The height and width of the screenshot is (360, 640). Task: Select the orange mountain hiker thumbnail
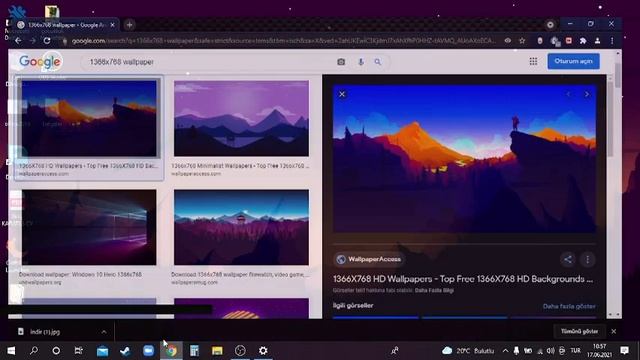[x=89, y=118]
